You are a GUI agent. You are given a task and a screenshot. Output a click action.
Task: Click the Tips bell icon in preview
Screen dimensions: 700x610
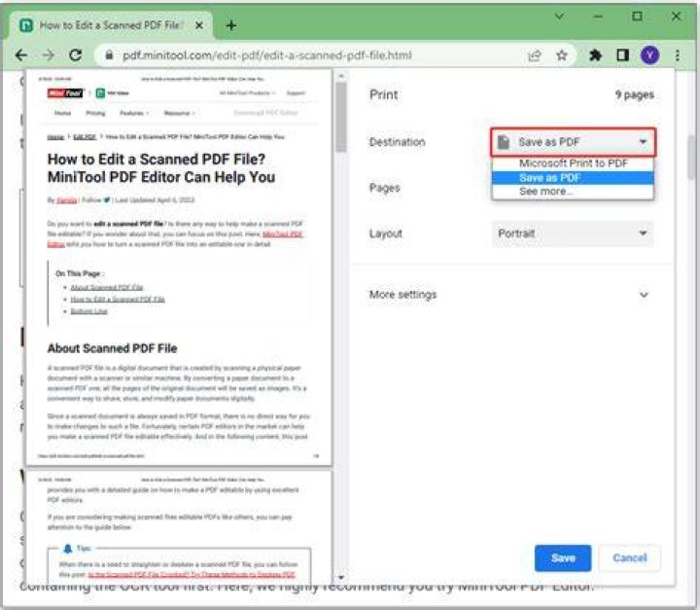(x=67, y=549)
